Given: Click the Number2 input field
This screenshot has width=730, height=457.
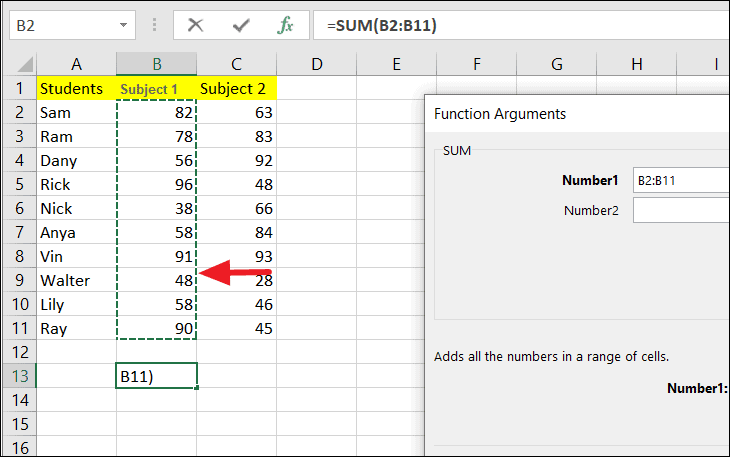Looking at the screenshot, I should [x=680, y=210].
